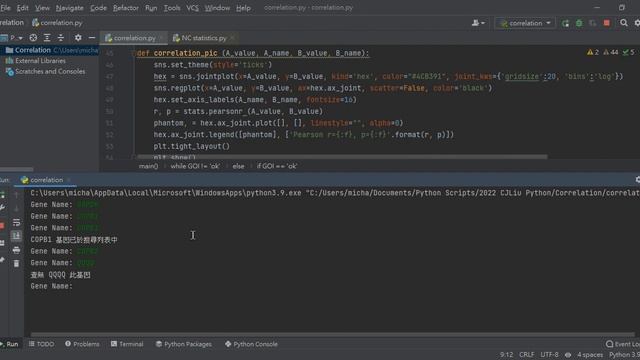Image resolution: width=640 pixels, height=360 pixels.
Task: Open the Refactor menu
Action: pos(126,8)
